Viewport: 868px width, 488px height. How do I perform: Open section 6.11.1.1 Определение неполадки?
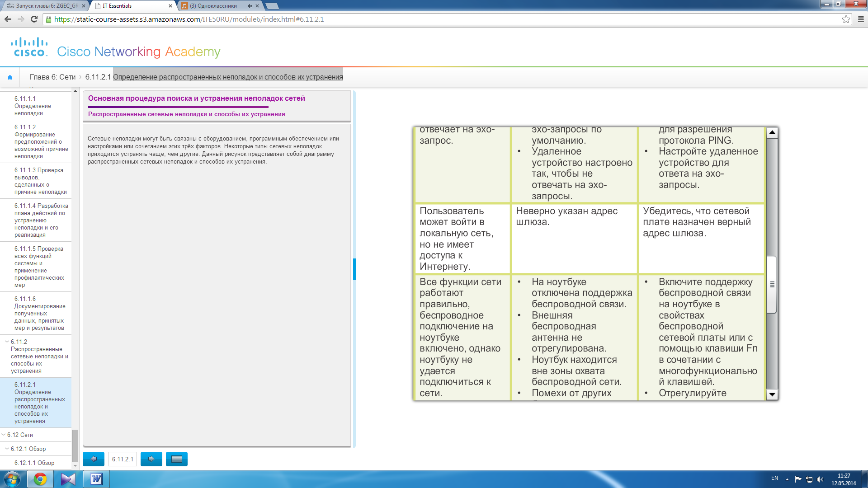tap(36, 106)
